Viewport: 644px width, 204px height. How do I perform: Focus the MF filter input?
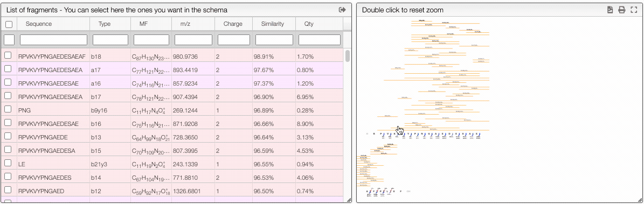click(x=151, y=40)
